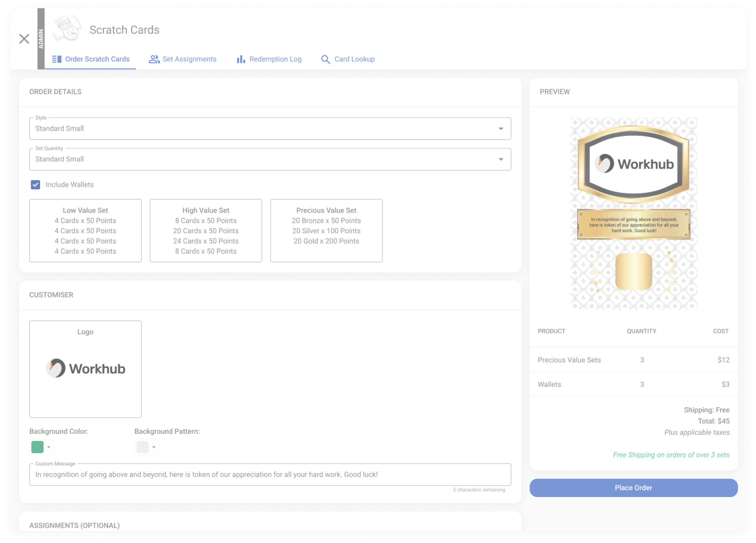756x543 pixels.
Task: Open the Background Color dropdown arrow
Action: [49, 447]
